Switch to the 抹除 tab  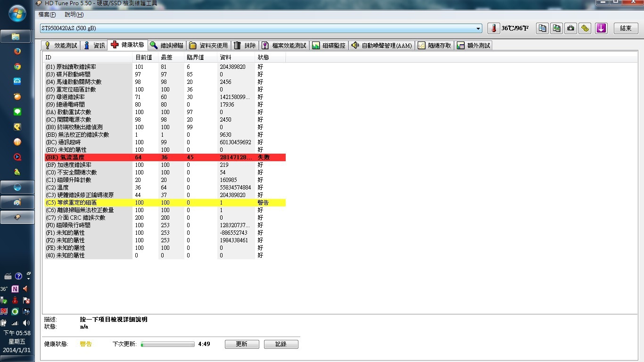[x=245, y=46]
